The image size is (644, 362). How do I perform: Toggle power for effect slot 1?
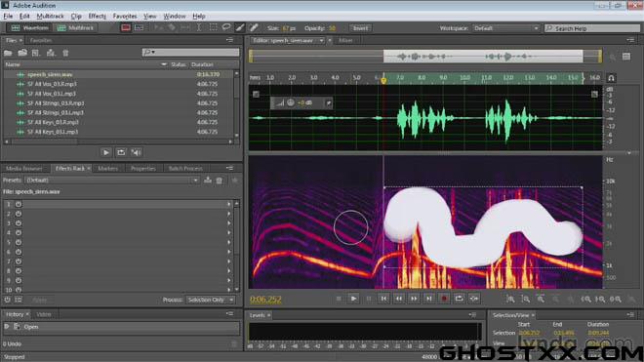point(19,204)
